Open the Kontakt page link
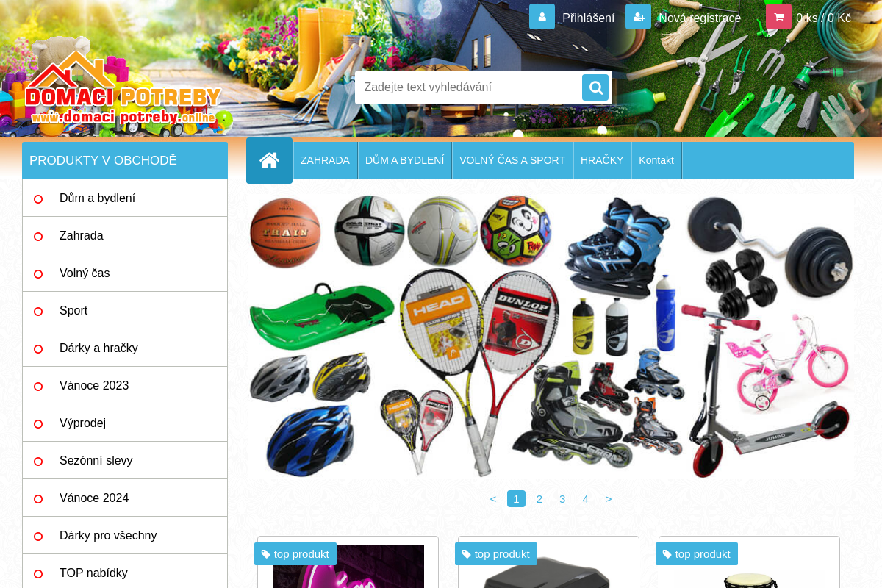Viewport: 882px width, 588px height. pyautogui.click(x=656, y=160)
